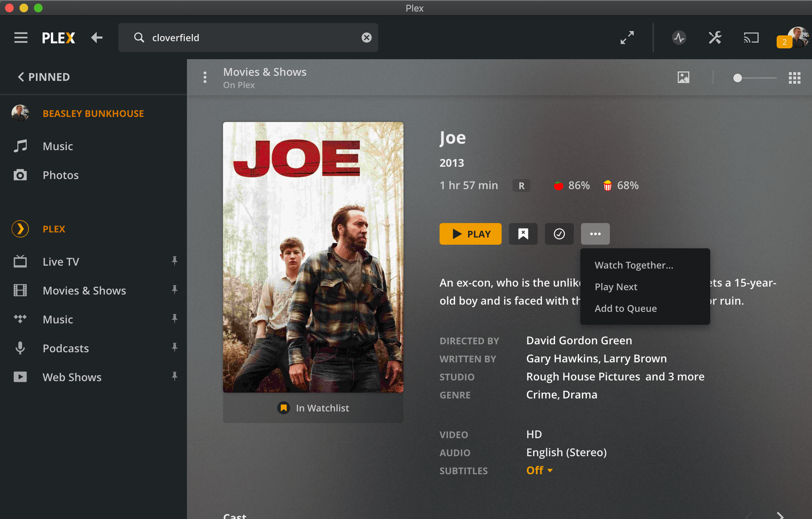Open the Crime genre link

(541, 394)
